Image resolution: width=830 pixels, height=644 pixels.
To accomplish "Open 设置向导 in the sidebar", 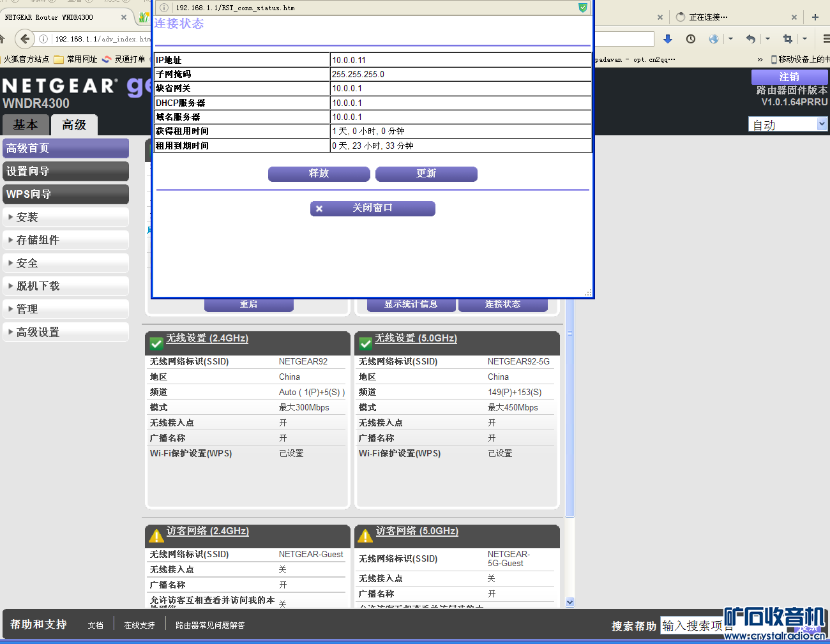I will click(x=66, y=171).
